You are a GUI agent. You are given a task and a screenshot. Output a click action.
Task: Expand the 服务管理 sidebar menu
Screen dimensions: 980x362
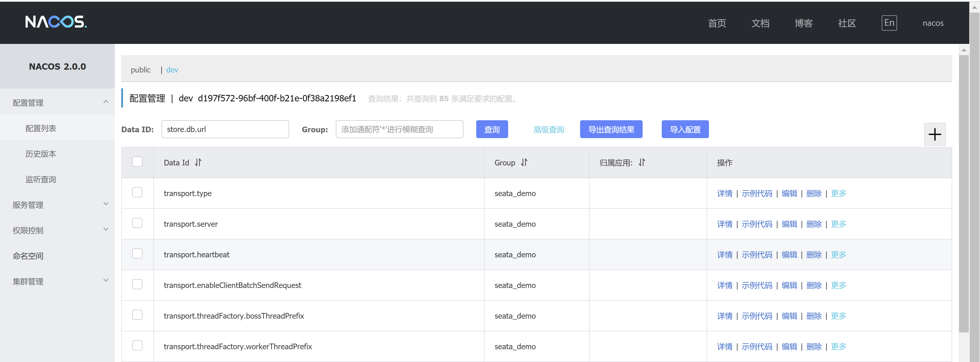point(57,204)
